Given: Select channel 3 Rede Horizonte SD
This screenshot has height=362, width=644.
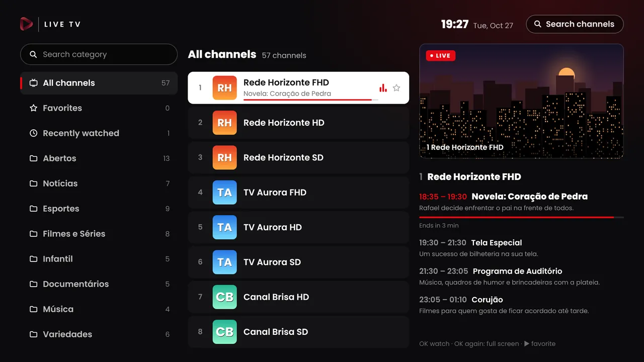Looking at the screenshot, I should click(298, 157).
